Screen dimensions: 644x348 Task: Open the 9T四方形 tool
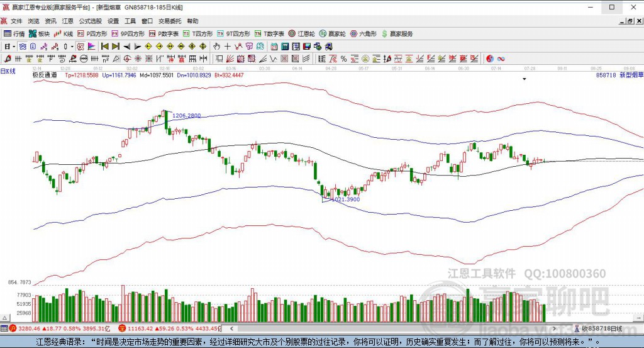click(x=233, y=34)
